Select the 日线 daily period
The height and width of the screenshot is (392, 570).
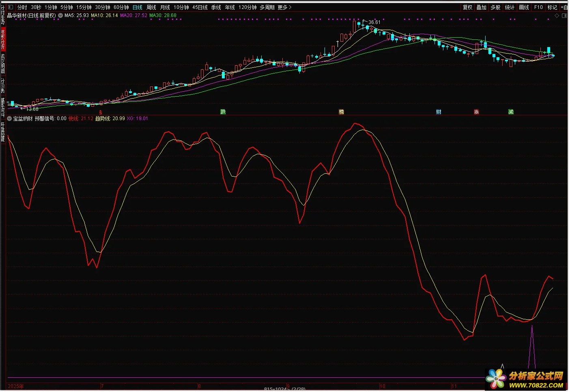point(138,7)
